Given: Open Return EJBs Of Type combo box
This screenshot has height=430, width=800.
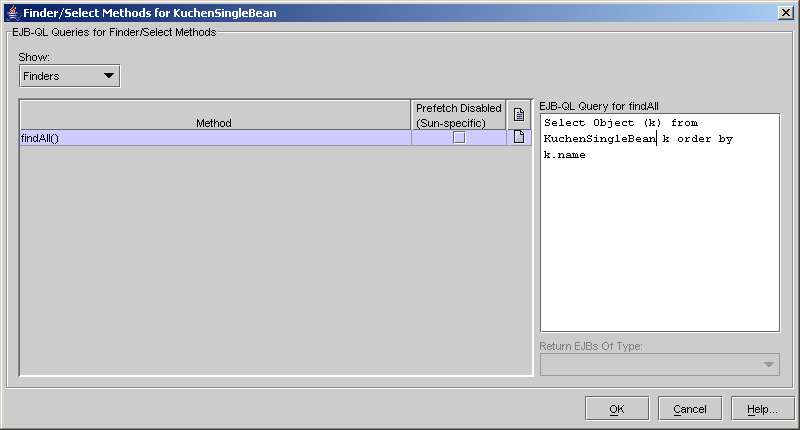Looking at the screenshot, I should click(x=659, y=365).
